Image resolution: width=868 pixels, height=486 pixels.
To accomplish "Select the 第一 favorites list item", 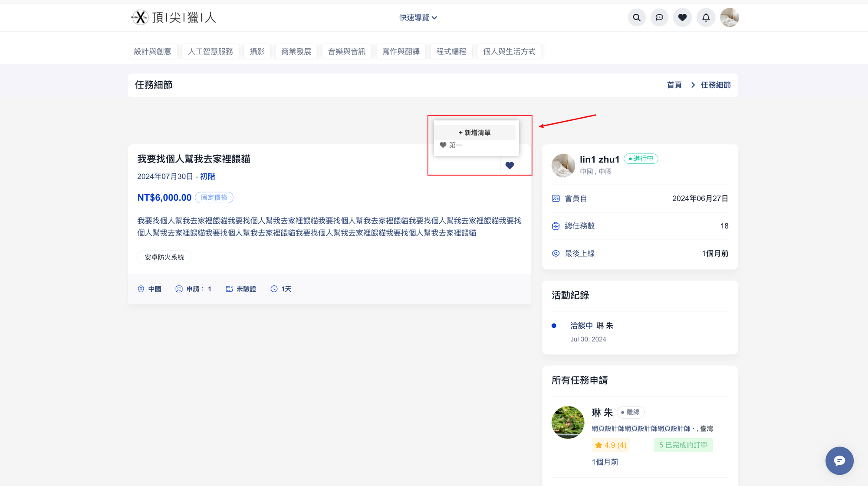I will 455,145.
